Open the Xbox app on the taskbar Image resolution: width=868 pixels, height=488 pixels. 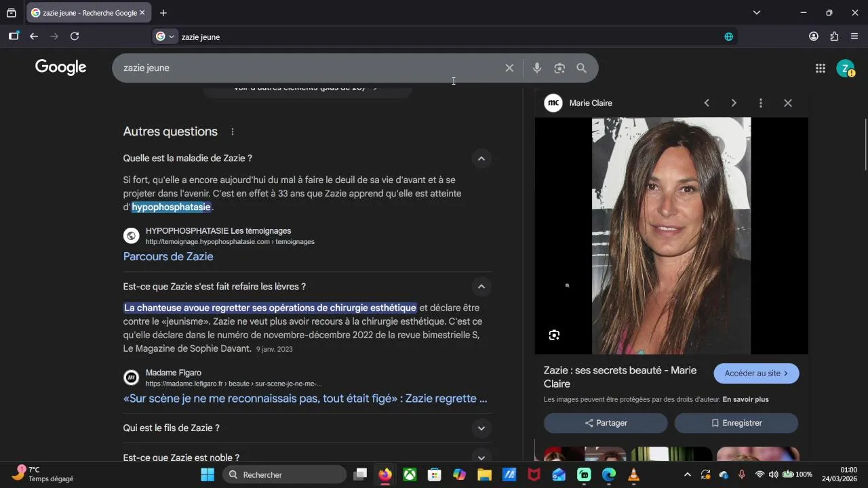410,474
